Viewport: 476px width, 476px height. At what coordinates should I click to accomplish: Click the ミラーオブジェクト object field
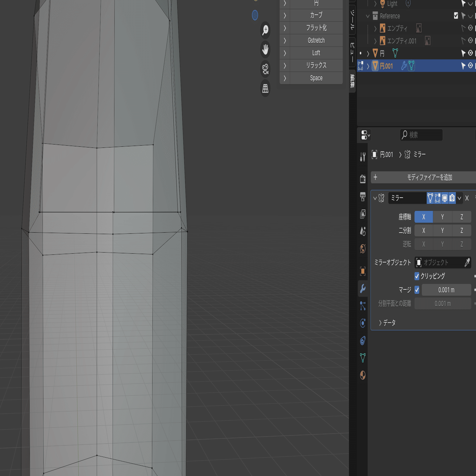click(442, 263)
